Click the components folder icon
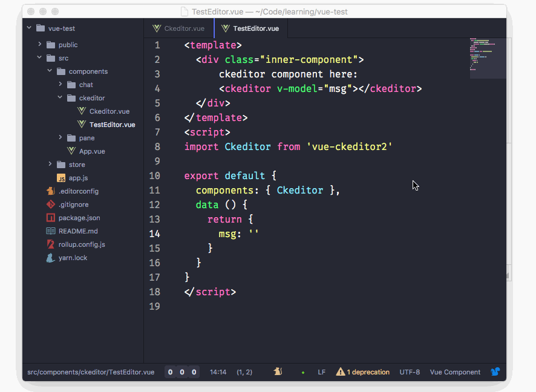The height and width of the screenshot is (392, 536). click(61, 71)
